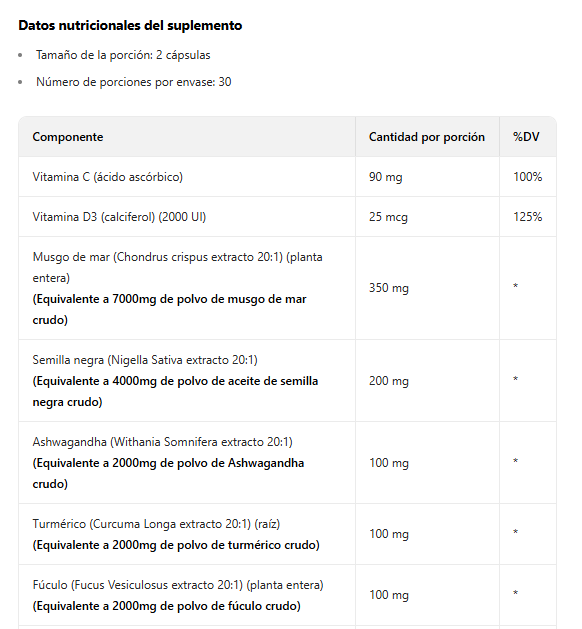Viewport: 582px width, 629px height.
Task: Click the 'Componente' column header
Action: pyautogui.click(x=68, y=137)
